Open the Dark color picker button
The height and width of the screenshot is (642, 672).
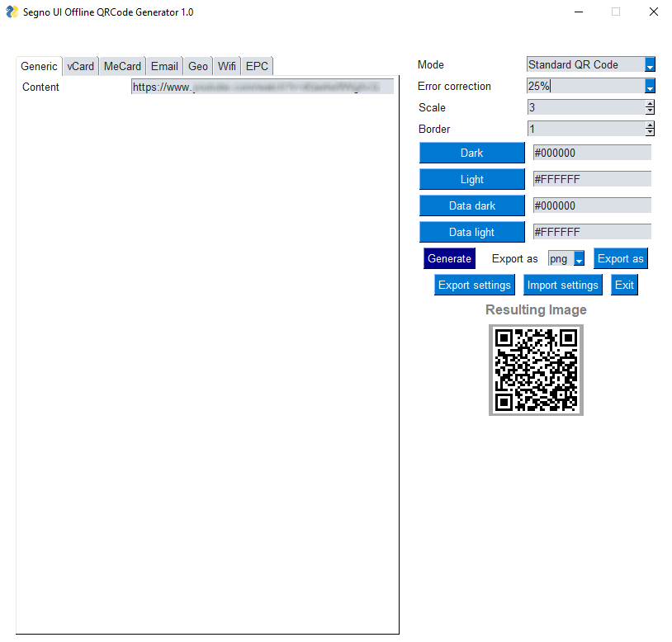click(472, 153)
